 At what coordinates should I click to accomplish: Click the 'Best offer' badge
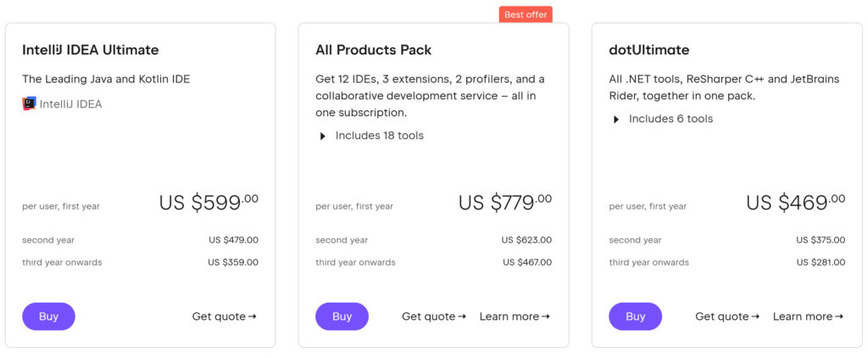click(526, 14)
